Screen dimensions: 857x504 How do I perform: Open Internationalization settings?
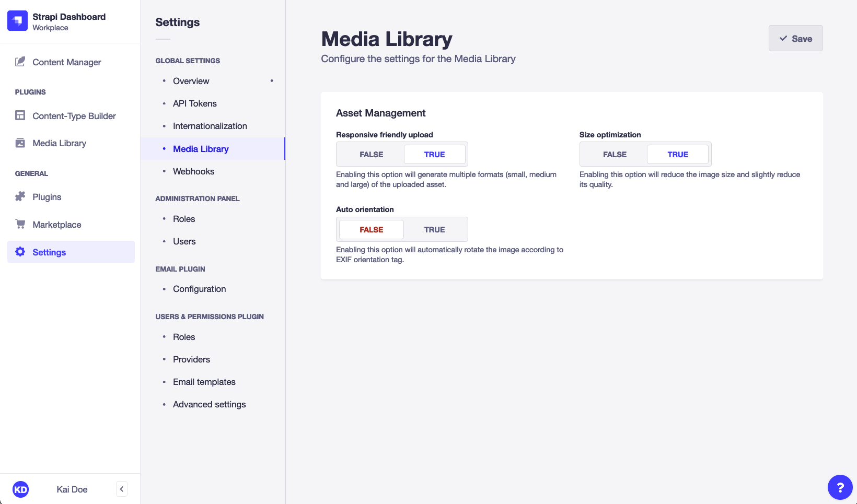click(x=210, y=126)
